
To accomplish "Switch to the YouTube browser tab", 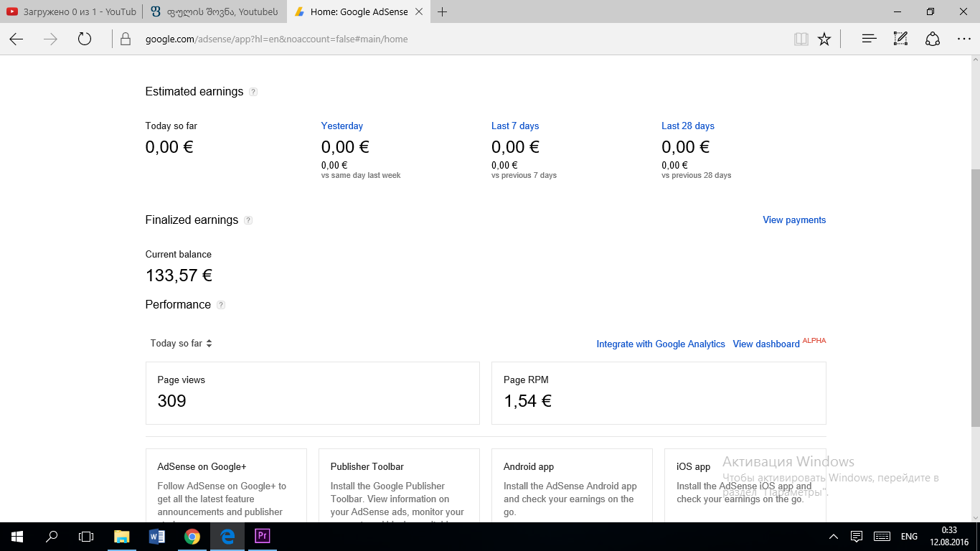I will 70,12.
